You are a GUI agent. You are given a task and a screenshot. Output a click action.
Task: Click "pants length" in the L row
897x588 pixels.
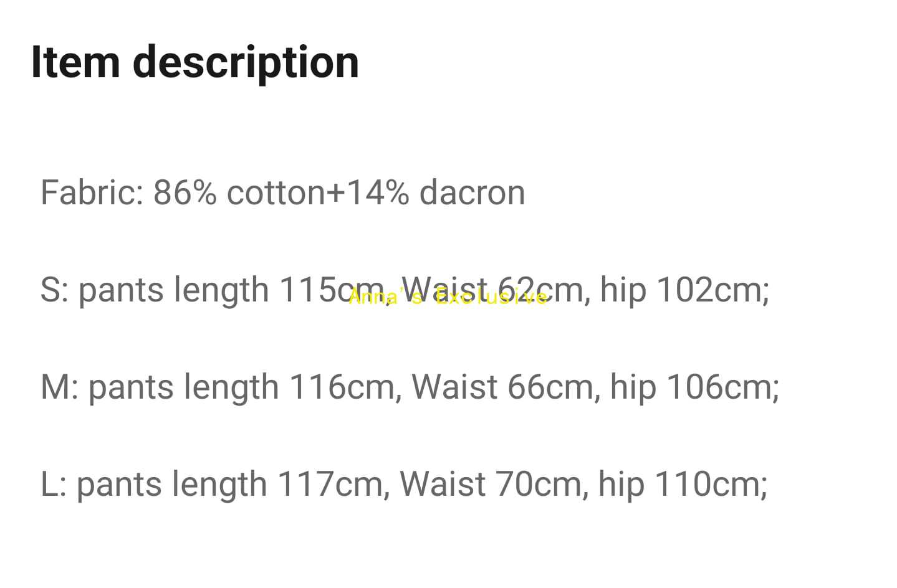click(x=171, y=484)
